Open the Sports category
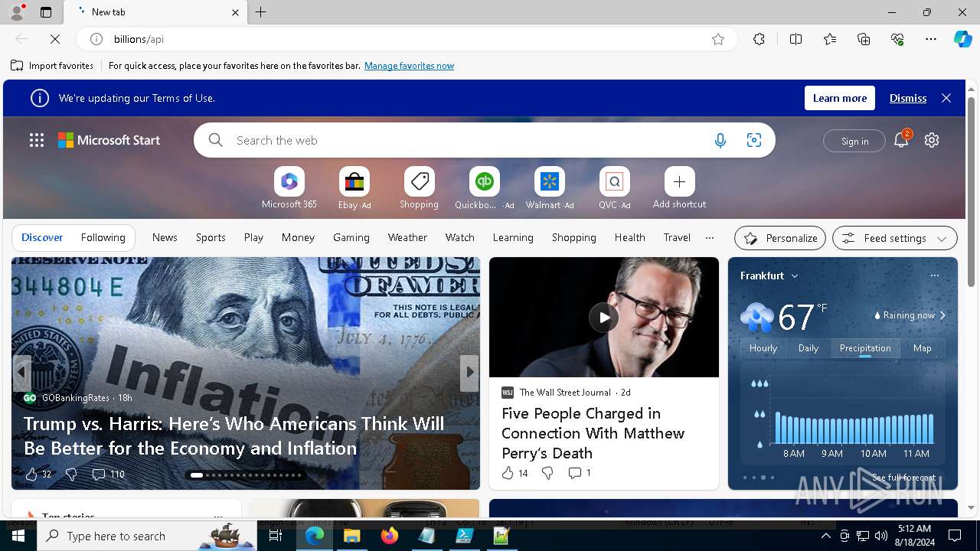This screenshot has width=980, height=551. pos(211,238)
